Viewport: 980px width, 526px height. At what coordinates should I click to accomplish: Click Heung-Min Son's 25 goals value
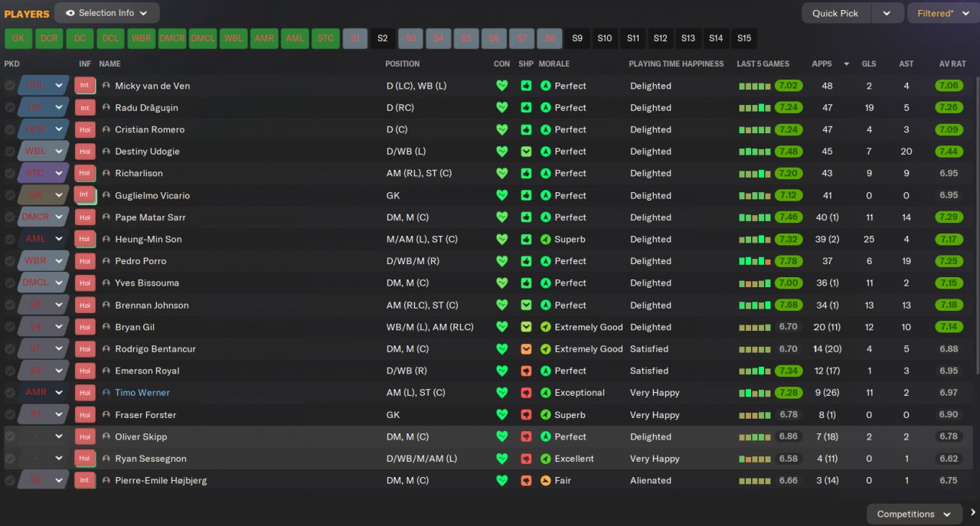pyautogui.click(x=868, y=239)
